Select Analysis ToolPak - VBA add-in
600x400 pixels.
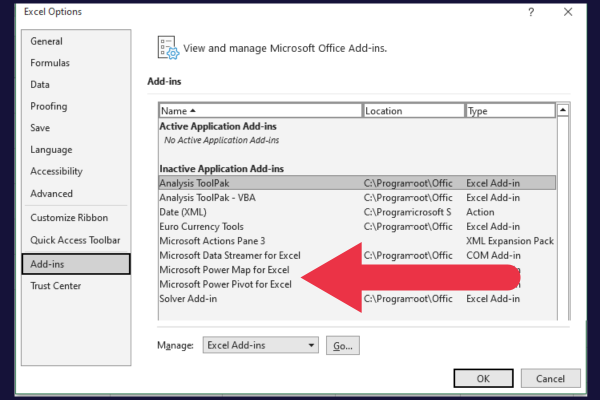(x=357, y=198)
